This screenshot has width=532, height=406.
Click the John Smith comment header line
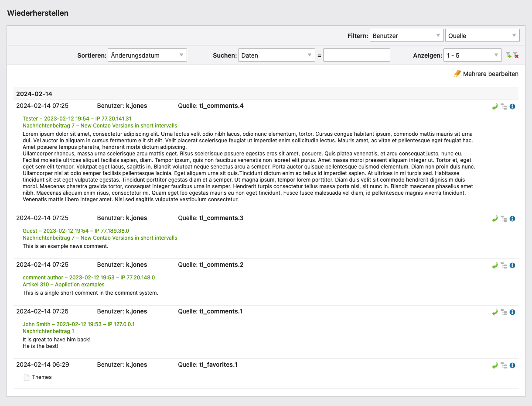78,324
